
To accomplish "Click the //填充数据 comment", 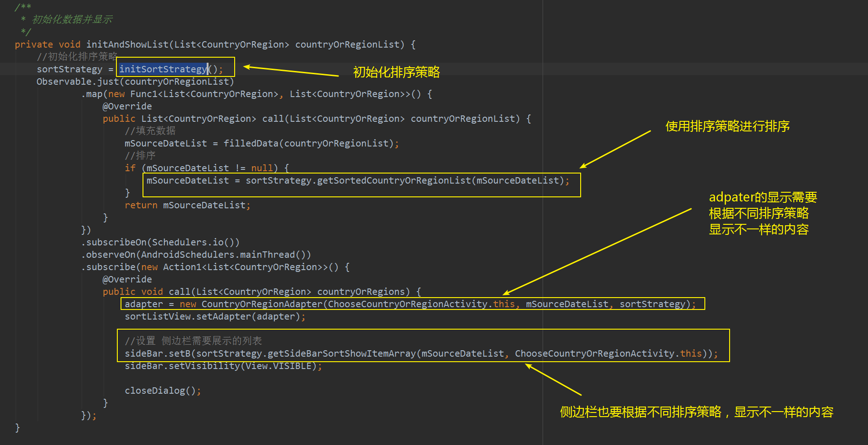I will (x=150, y=131).
